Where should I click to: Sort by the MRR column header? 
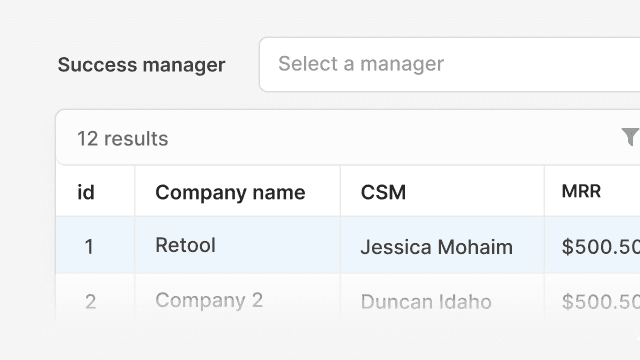(x=592, y=191)
